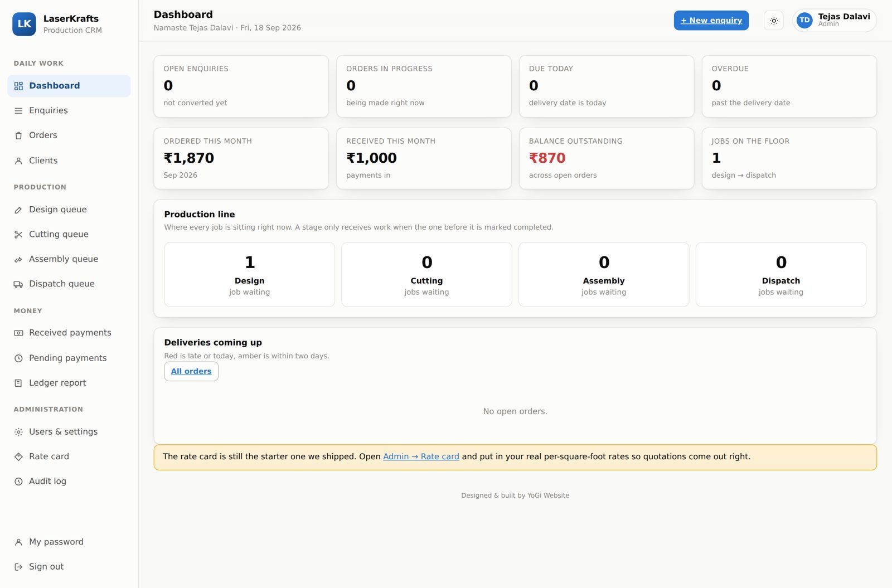Screen dimensions: 892x588
Task: Click the Due Today stat card
Action: click(607, 86)
